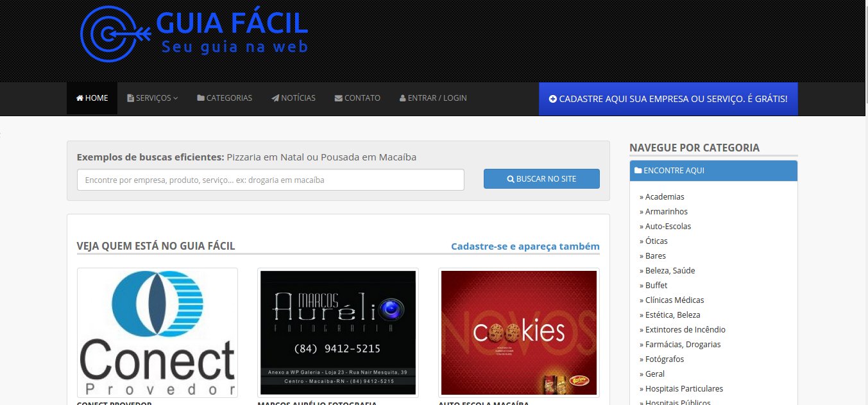Follow the 'Cadastre-se e apareça também' link

click(525, 246)
